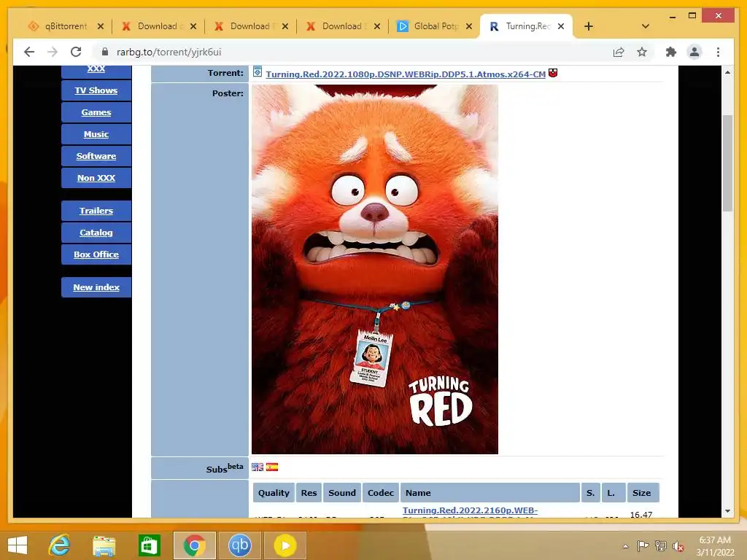Screen dimensions: 747x560
Task: Open the Catalog page
Action: pos(96,233)
